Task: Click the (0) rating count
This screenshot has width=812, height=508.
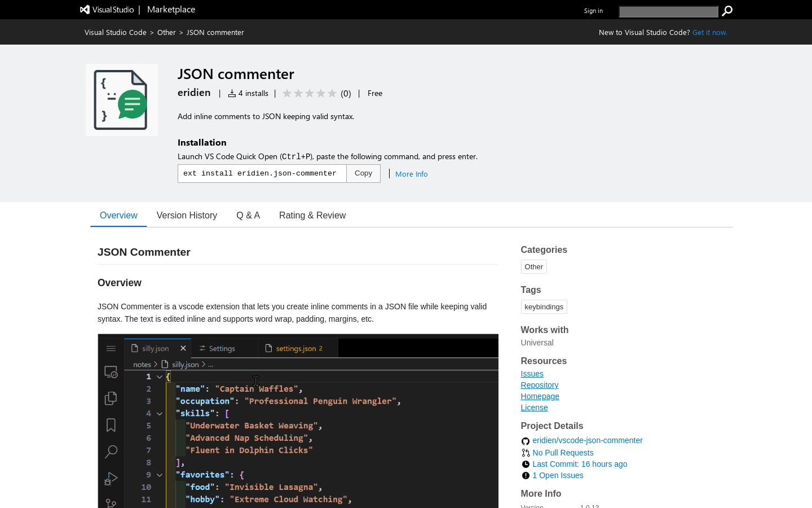Action: 346,94
